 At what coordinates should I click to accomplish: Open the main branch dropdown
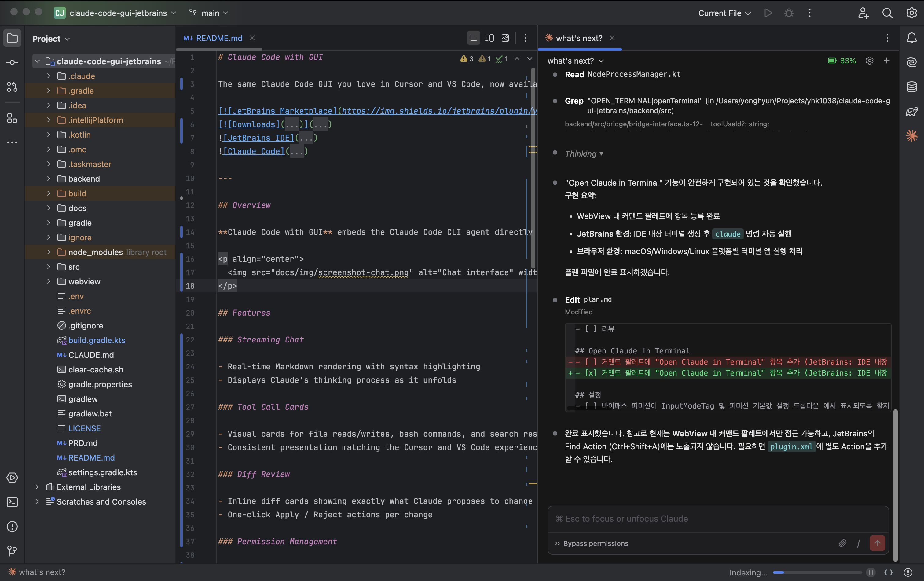click(209, 13)
